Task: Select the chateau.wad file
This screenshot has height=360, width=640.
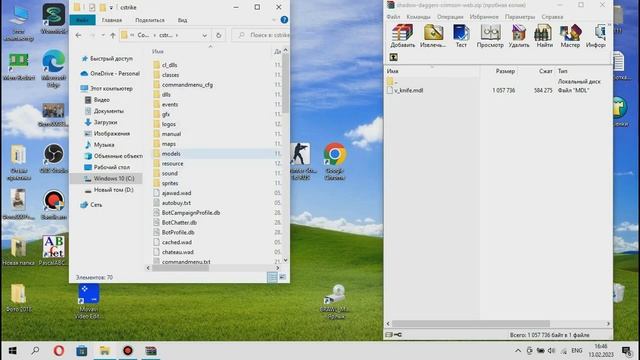Action: pos(178,252)
